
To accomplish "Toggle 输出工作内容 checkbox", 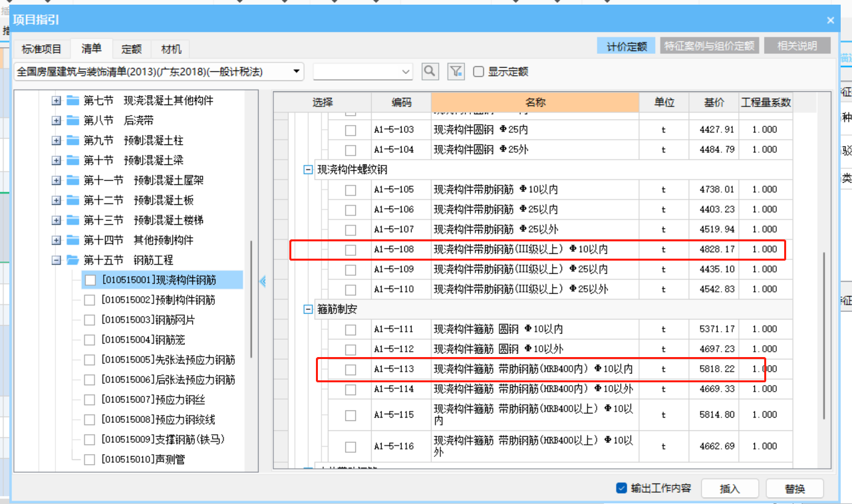I will [622, 488].
